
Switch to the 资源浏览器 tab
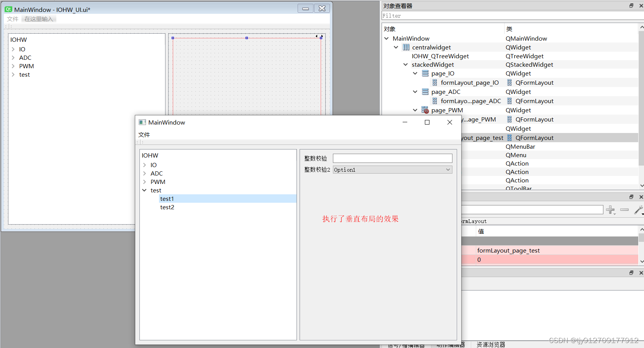pos(491,345)
